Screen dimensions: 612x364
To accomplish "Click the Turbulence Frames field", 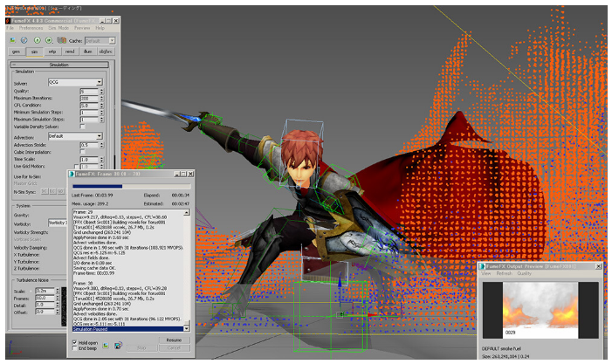I will 45,298.
